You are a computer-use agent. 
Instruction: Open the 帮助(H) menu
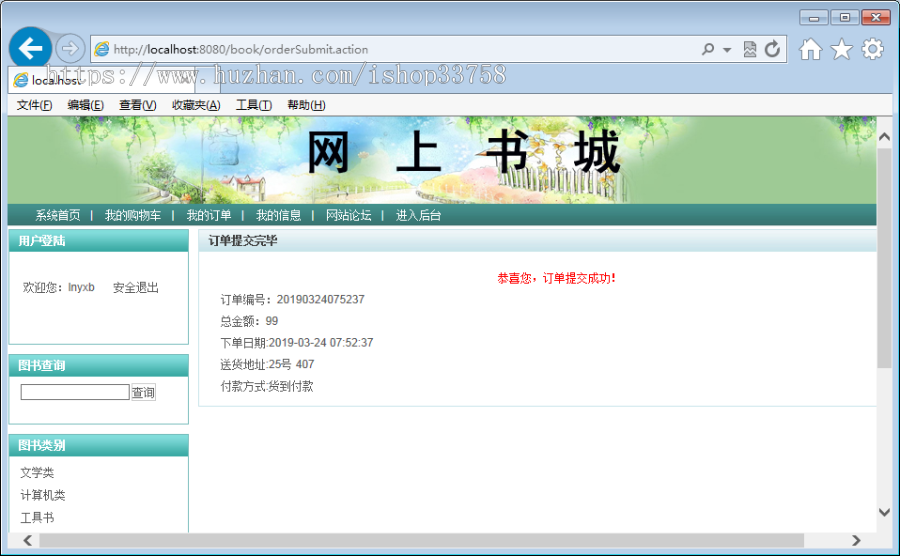click(x=307, y=105)
